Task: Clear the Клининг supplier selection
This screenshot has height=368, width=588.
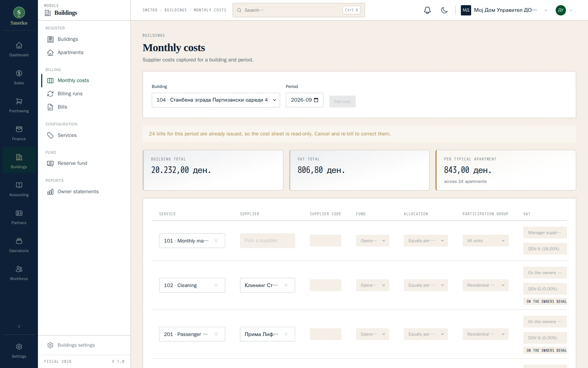Action: coord(286,285)
